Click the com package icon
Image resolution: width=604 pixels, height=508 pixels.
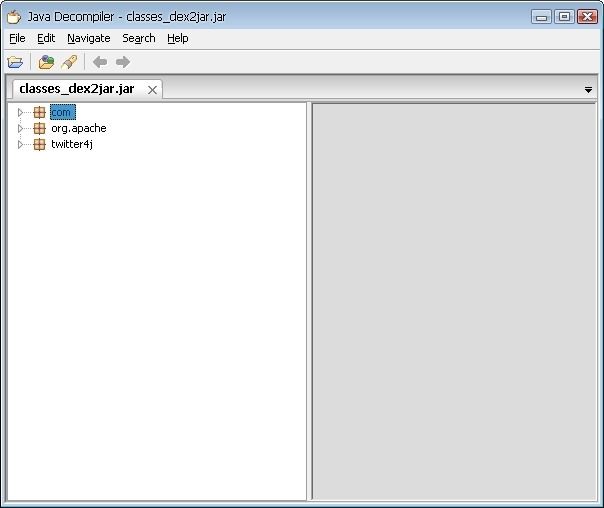click(39, 112)
